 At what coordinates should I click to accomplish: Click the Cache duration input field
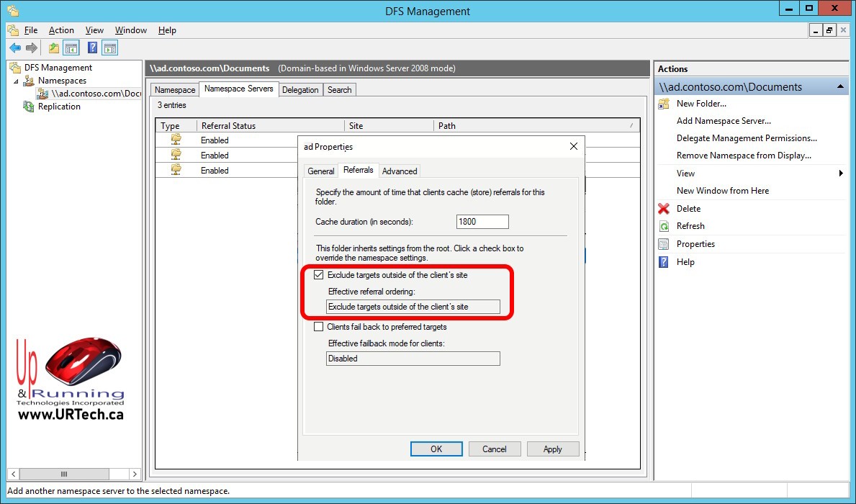482,222
